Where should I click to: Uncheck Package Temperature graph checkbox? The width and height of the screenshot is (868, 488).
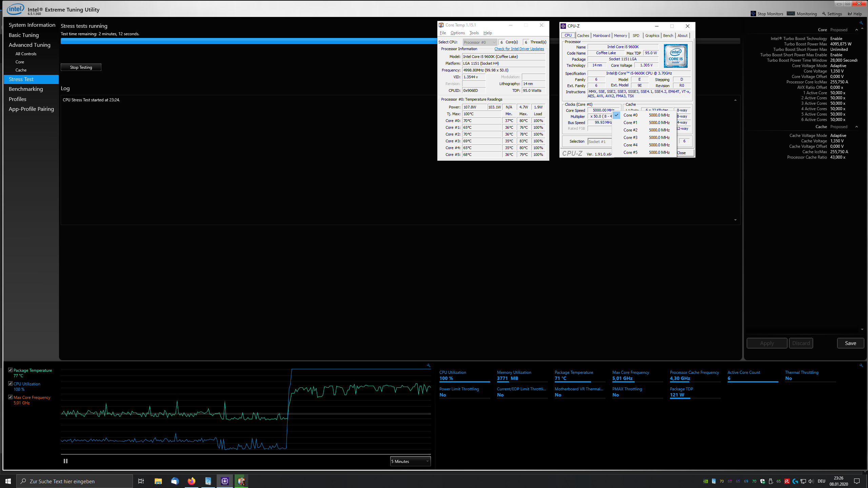[10, 370]
